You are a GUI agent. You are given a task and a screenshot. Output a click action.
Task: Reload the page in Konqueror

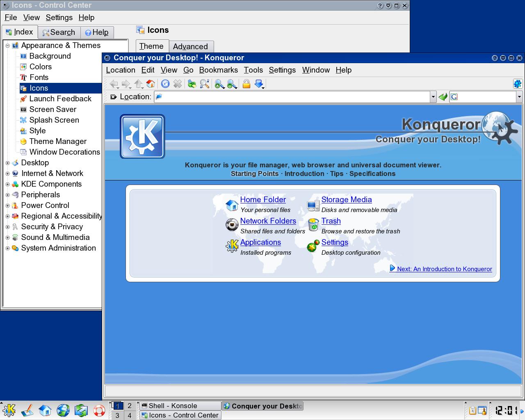click(165, 84)
